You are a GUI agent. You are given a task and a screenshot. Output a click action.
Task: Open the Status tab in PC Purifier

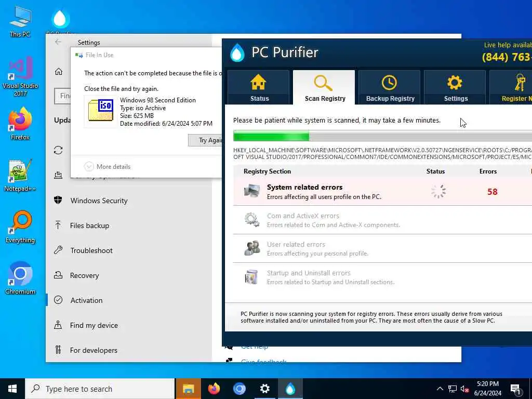click(x=259, y=87)
